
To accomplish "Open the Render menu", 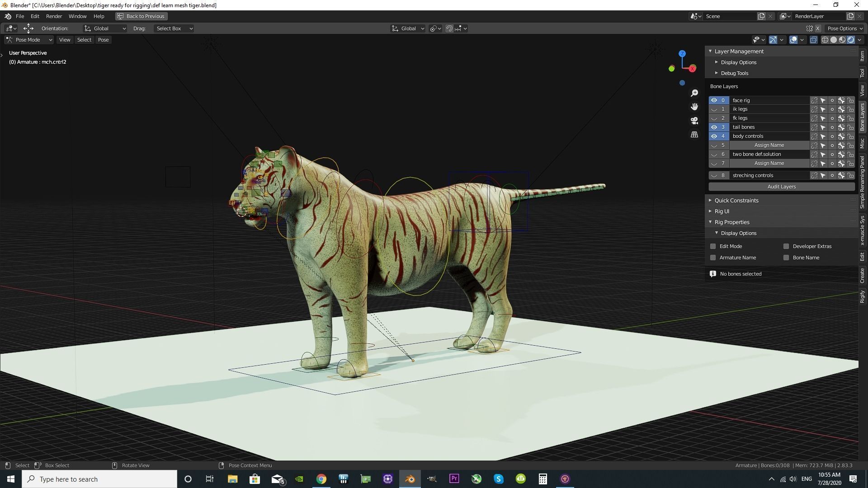I will pyautogui.click(x=54, y=16).
